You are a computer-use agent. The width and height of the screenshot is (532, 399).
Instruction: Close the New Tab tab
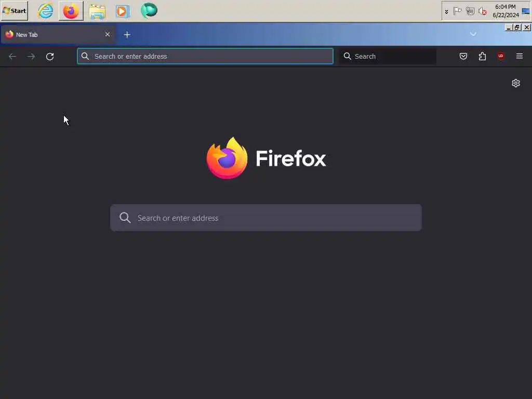pyautogui.click(x=108, y=35)
